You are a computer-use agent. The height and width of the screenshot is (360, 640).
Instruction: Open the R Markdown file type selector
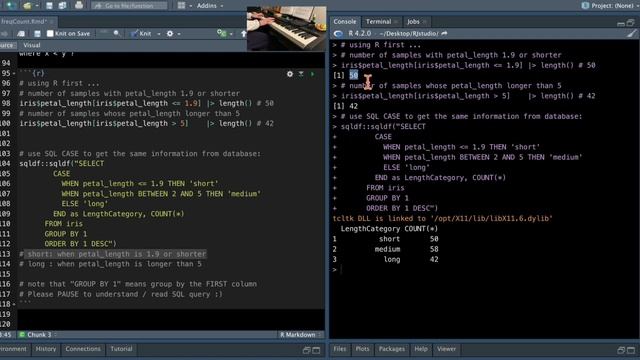[x=301, y=335]
